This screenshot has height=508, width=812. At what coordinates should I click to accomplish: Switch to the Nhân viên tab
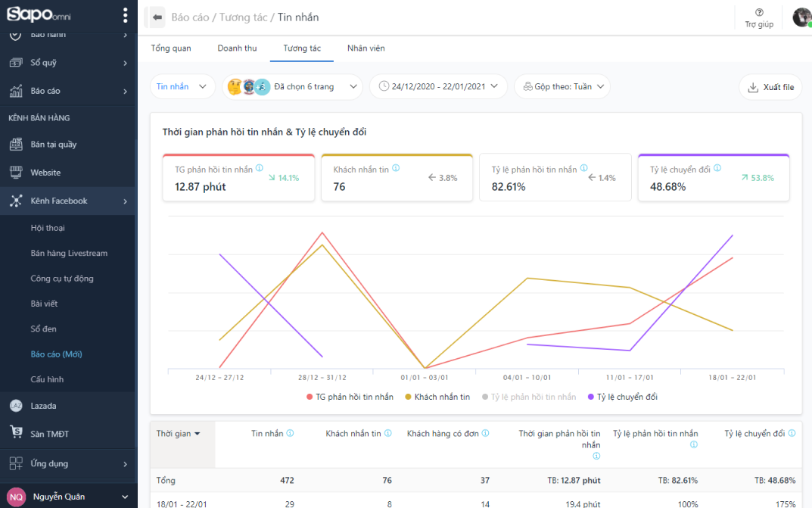[366, 48]
